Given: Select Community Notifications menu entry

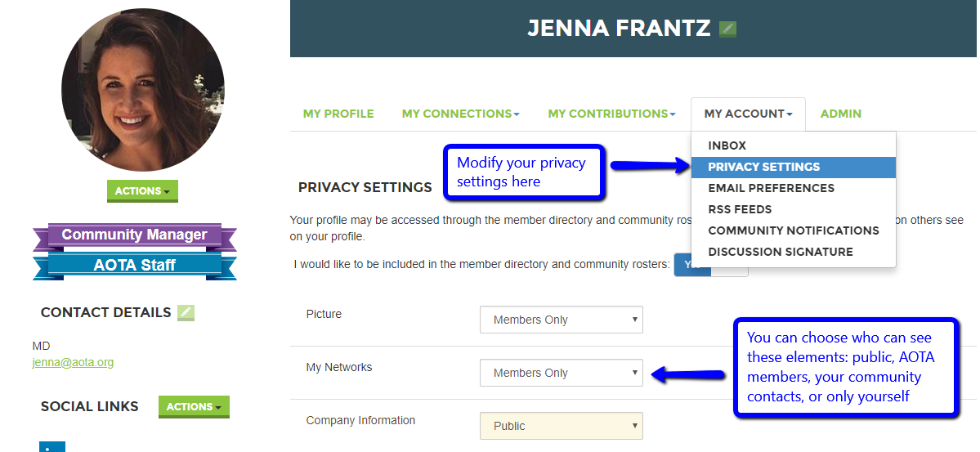Looking at the screenshot, I should [793, 230].
